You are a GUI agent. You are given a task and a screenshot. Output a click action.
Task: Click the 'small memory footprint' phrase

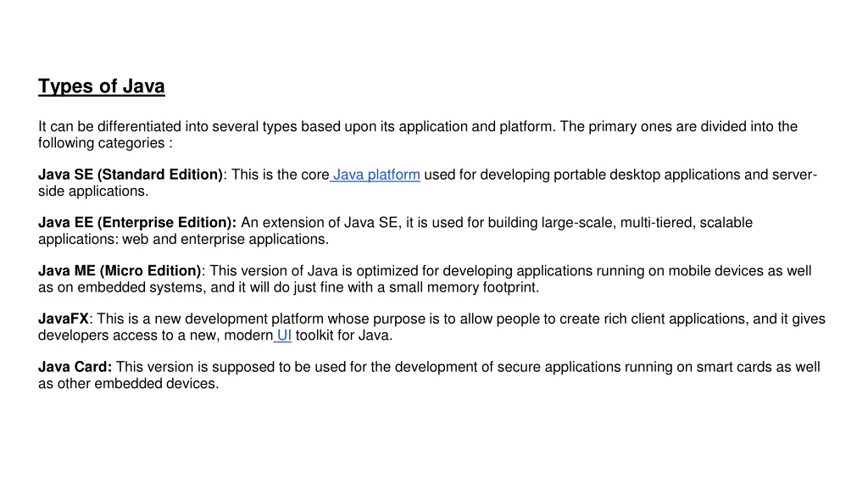[462, 288]
